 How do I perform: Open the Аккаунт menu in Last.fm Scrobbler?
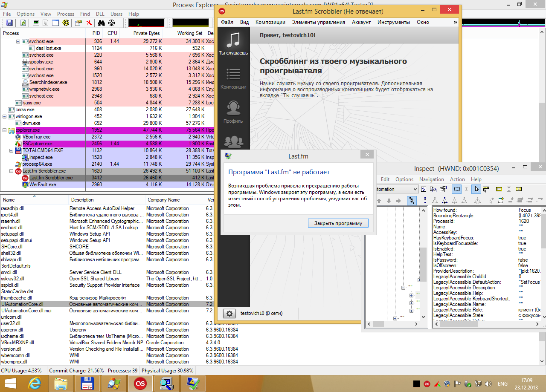[x=361, y=22]
